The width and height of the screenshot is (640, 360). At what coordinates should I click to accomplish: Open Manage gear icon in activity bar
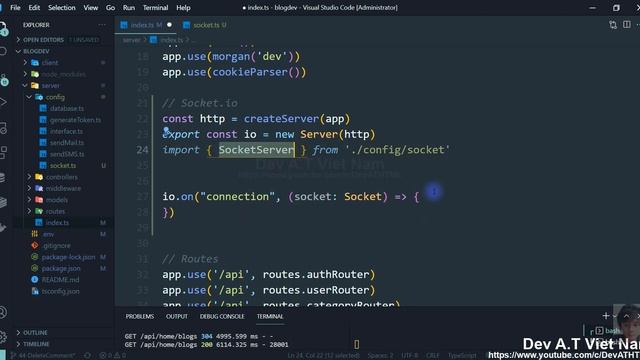(3, 336)
